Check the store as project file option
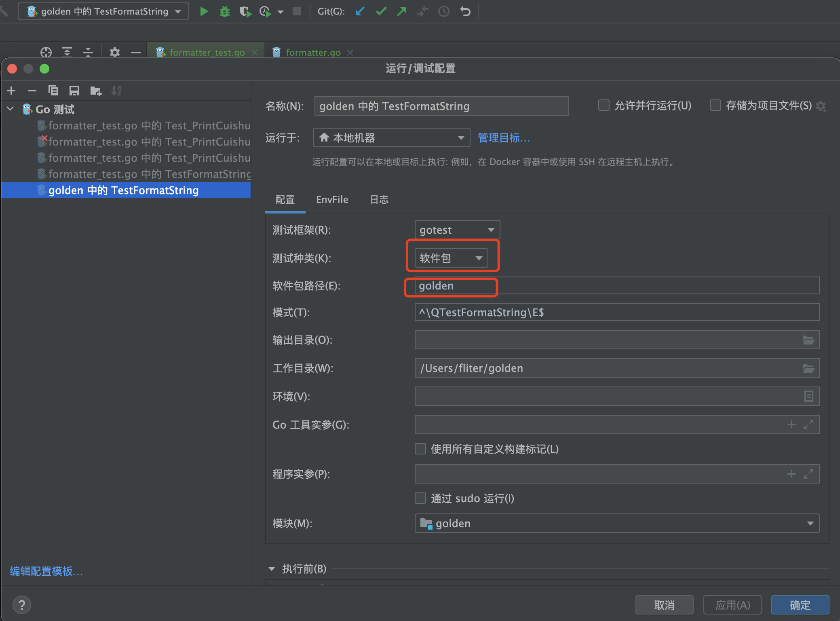Image resolution: width=840 pixels, height=621 pixels. click(715, 106)
